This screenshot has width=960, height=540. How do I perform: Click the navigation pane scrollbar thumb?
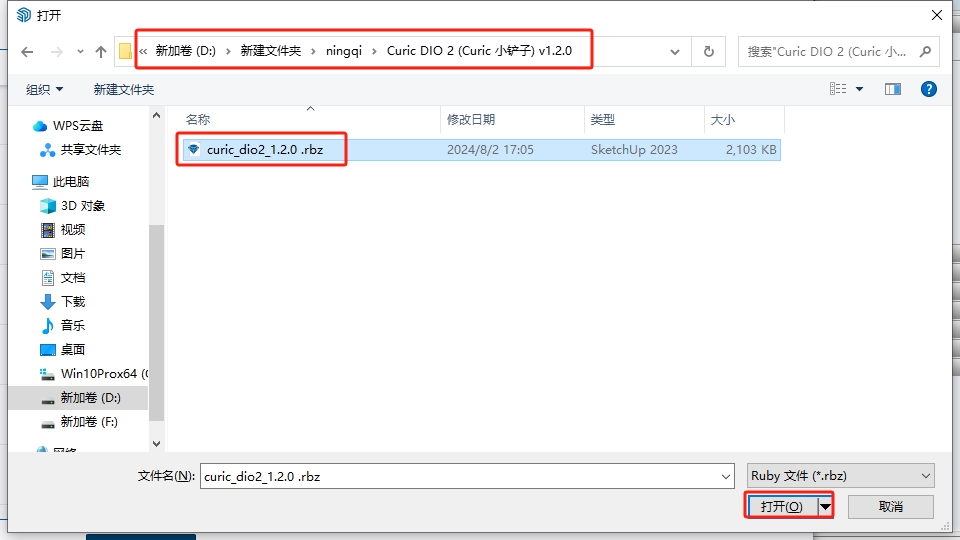(156, 323)
